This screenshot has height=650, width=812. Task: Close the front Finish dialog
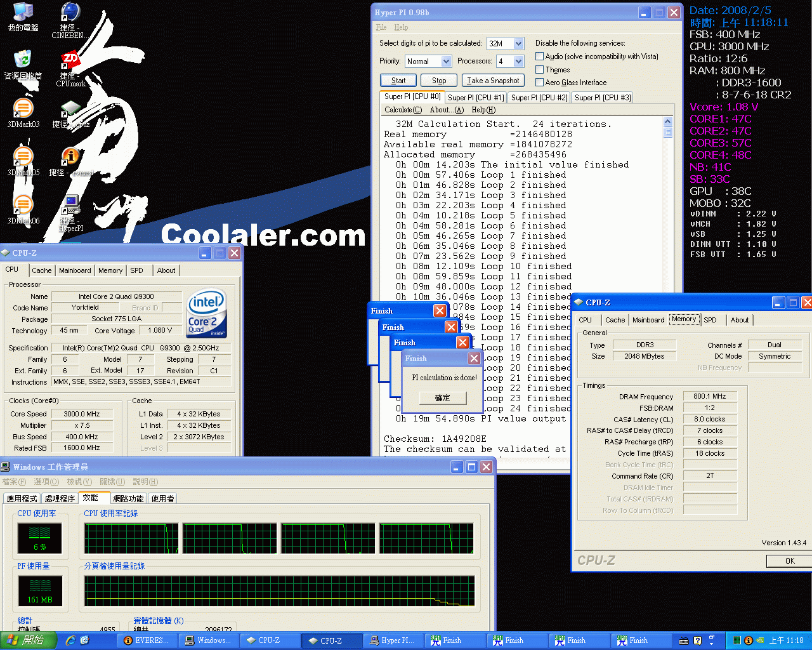474,359
